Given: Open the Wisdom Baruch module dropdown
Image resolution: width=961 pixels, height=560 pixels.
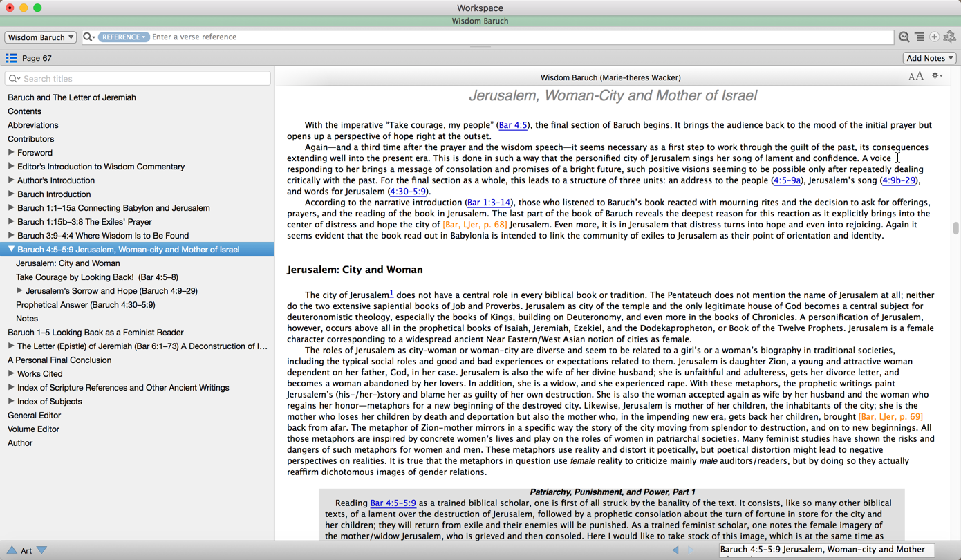Looking at the screenshot, I should coord(40,37).
